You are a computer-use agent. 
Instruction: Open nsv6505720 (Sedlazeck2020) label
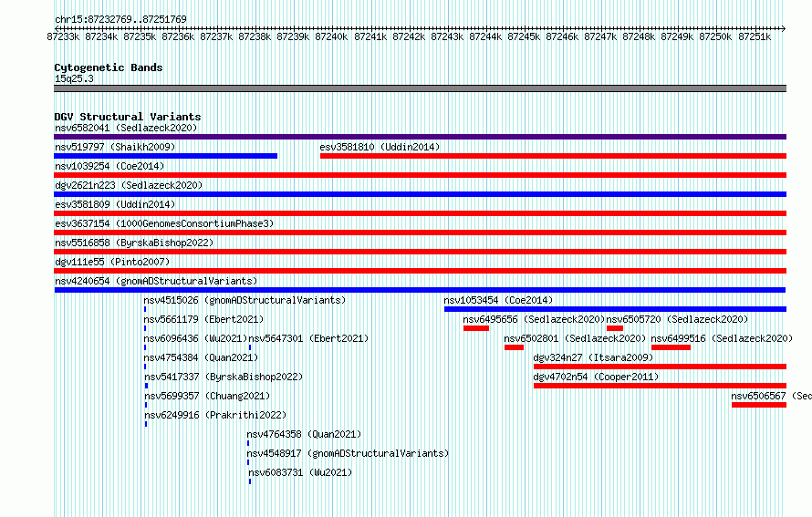pos(677,319)
